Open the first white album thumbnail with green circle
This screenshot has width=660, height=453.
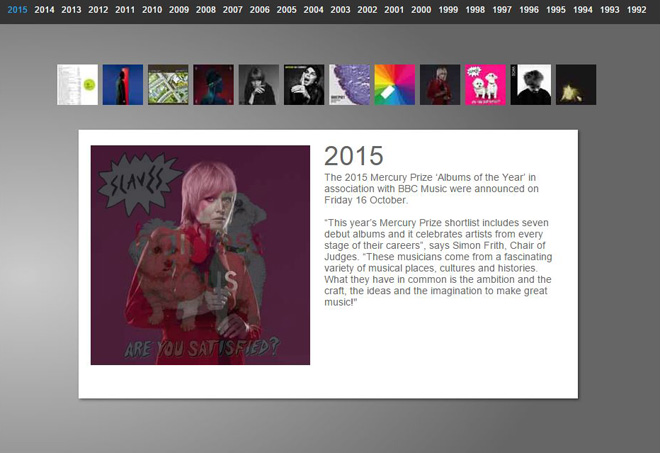click(x=77, y=85)
